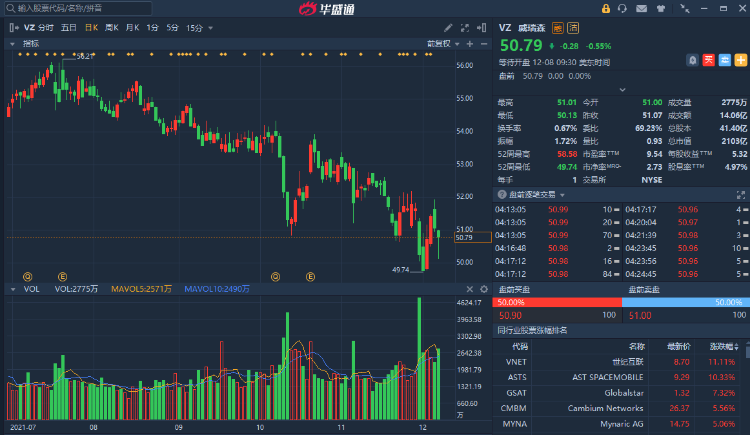
Task: Click the second E earnings marker near October
Action: coord(310,277)
